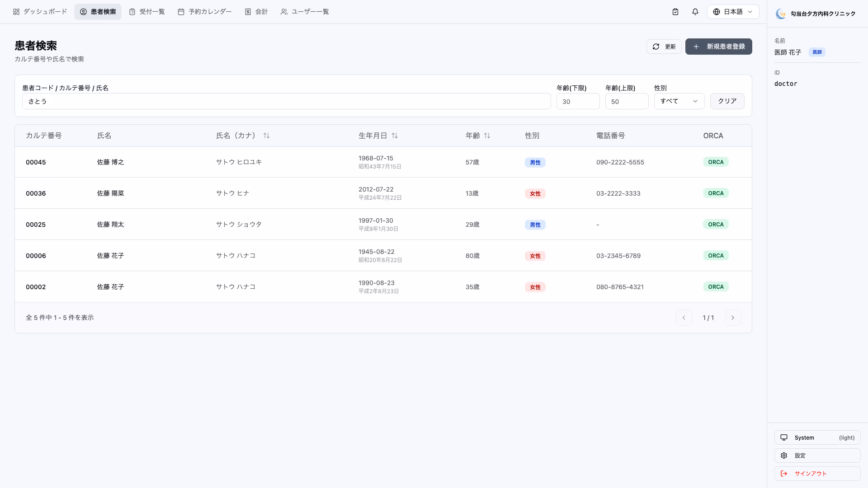Click birth date 1968-07-15

coord(376,158)
